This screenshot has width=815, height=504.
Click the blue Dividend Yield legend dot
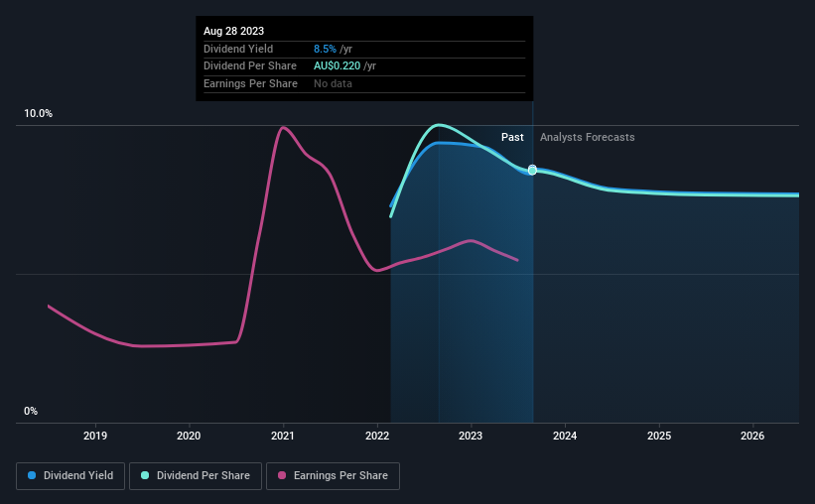32,475
